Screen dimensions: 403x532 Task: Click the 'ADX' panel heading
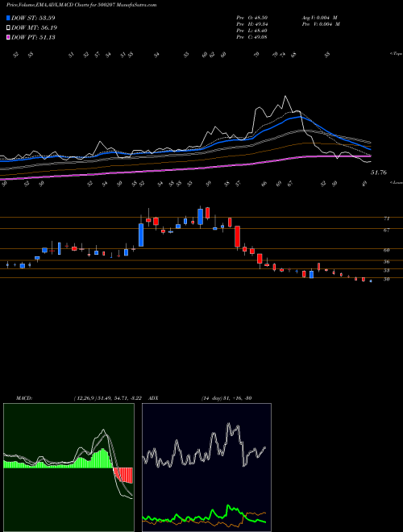point(153,398)
